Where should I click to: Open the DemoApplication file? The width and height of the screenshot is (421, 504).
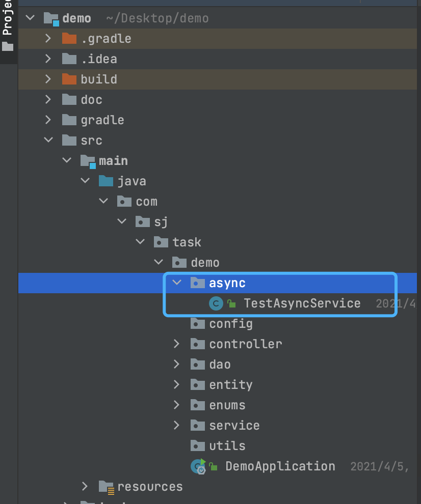pyautogui.click(x=280, y=466)
